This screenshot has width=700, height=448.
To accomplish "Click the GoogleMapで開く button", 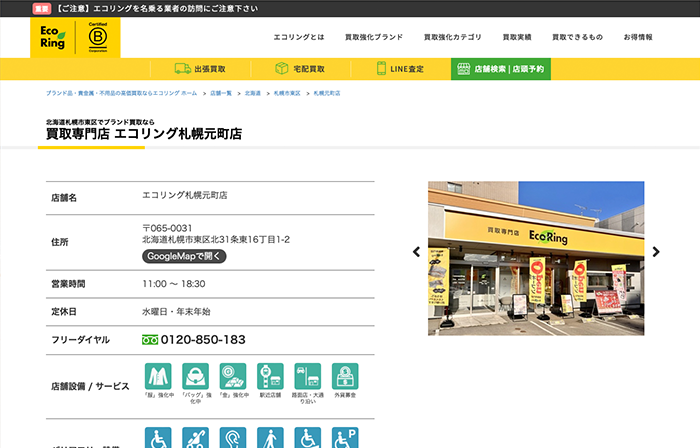I will (x=184, y=256).
